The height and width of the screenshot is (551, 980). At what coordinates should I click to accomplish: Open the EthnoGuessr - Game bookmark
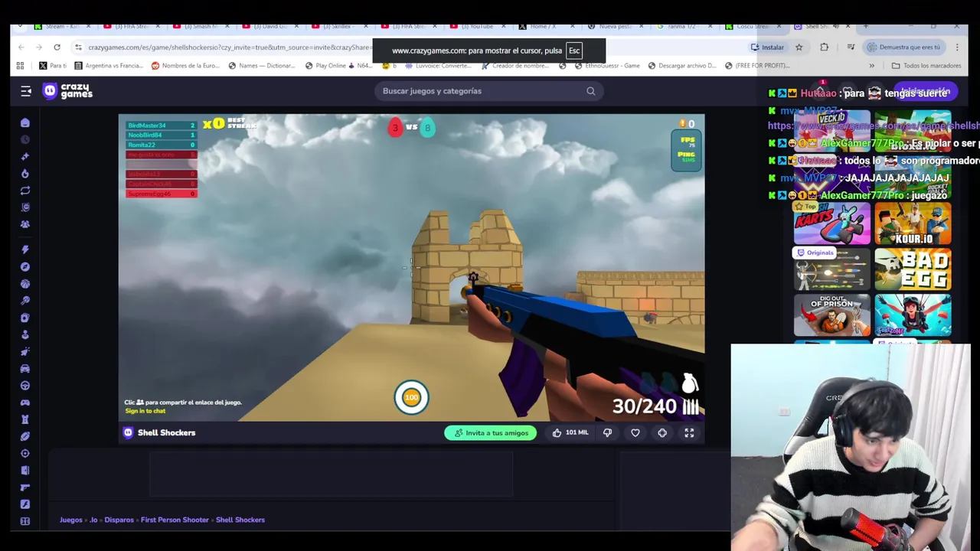(606, 66)
